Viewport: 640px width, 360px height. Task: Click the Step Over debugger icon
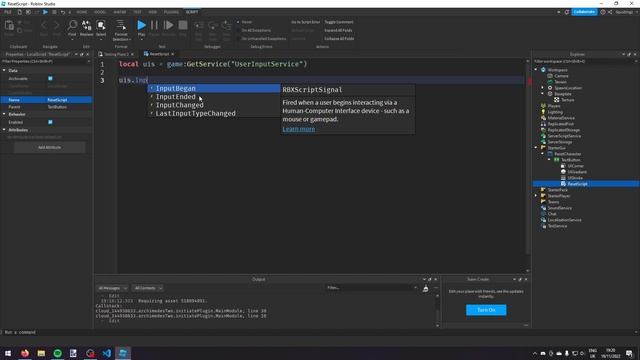[x=213, y=26]
